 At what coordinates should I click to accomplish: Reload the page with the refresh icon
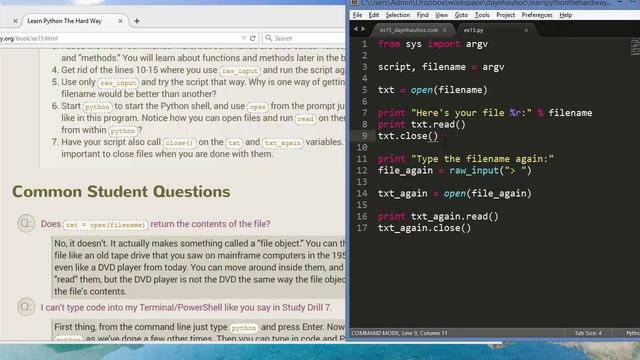click(253, 38)
